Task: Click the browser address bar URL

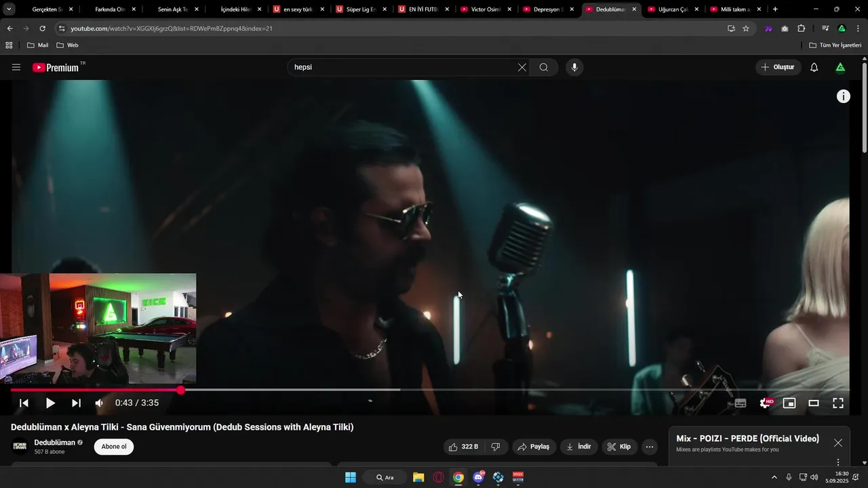Action: coord(172,28)
